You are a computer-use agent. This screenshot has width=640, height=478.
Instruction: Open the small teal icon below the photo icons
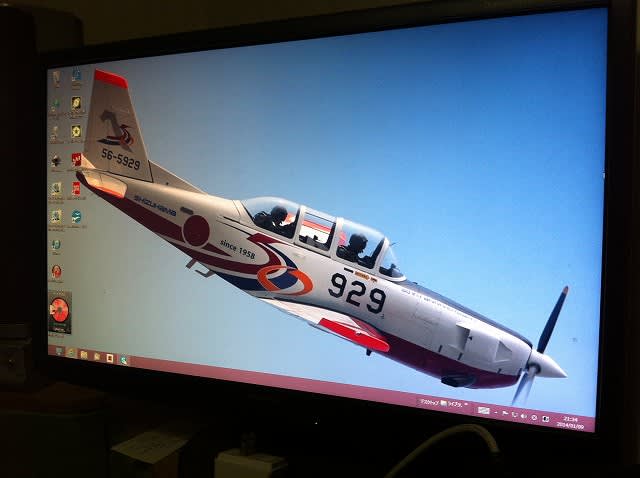coord(56,245)
